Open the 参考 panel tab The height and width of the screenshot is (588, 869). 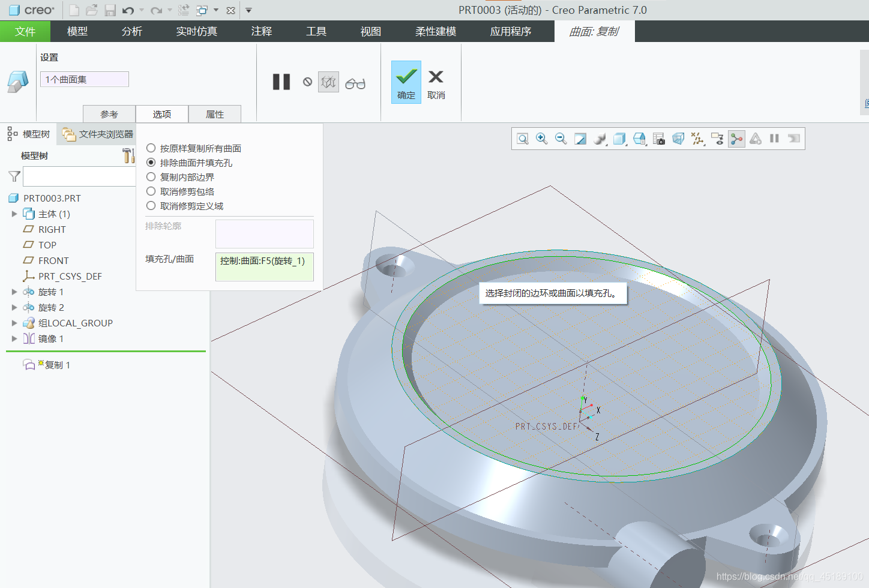(109, 114)
